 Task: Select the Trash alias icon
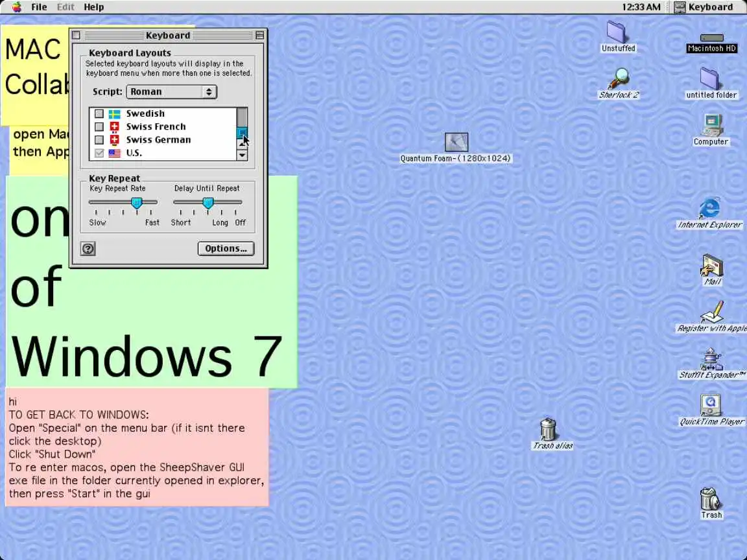tap(548, 429)
